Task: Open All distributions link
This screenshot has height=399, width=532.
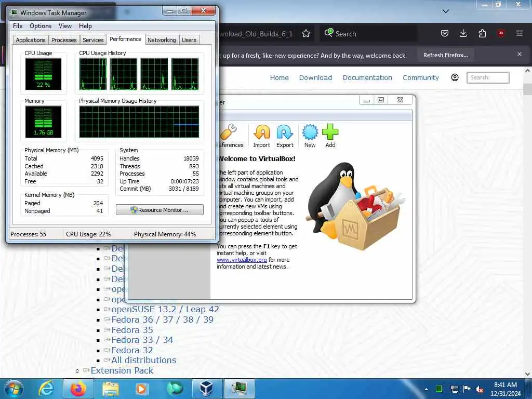Action: [143, 361]
